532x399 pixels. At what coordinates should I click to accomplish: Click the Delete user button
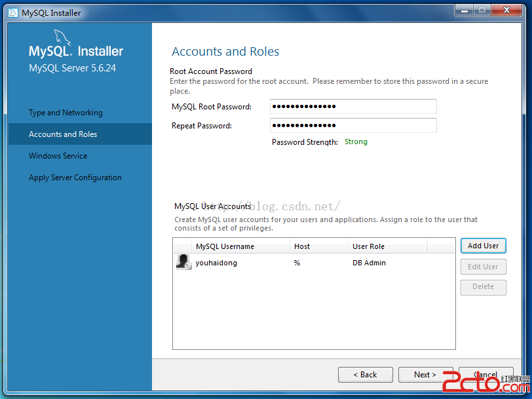[x=483, y=287]
